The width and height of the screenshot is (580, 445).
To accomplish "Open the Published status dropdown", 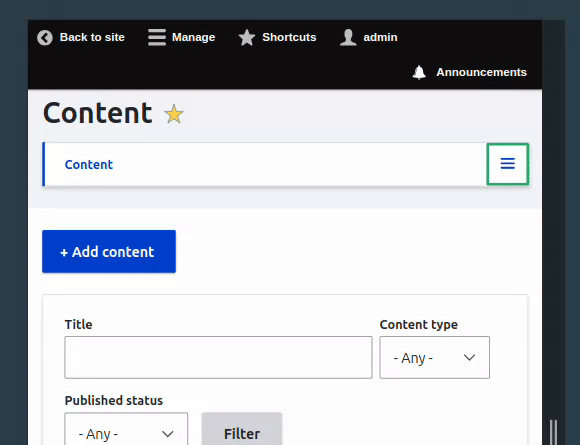I will 126,430.
